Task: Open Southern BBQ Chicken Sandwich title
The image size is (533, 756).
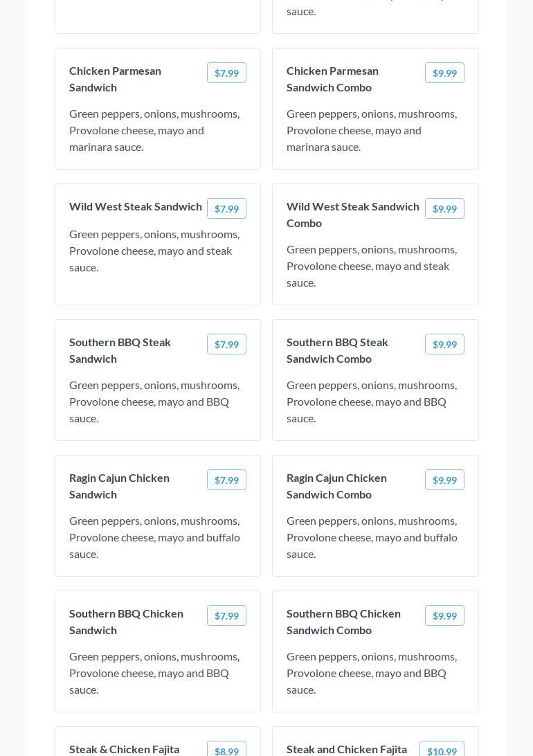Action: 126,622
